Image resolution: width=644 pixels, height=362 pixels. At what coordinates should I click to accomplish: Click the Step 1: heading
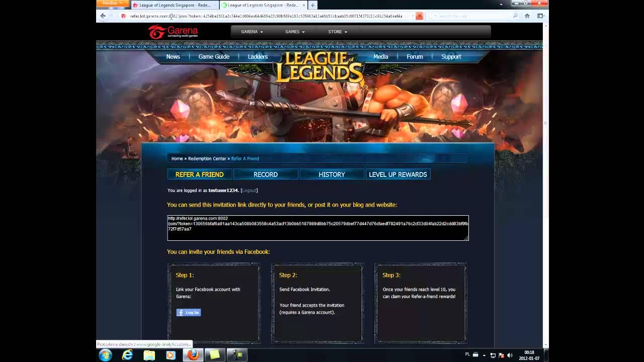185,275
